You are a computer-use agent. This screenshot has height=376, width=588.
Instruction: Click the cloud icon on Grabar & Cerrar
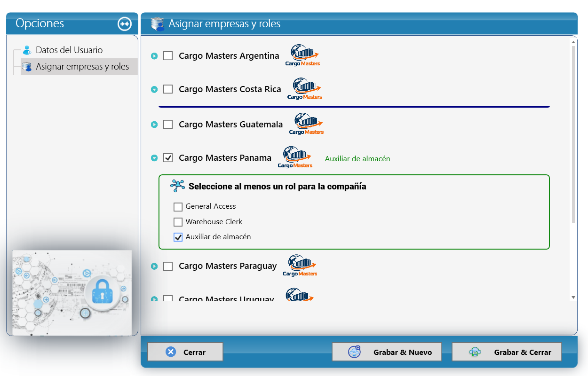(x=475, y=352)
